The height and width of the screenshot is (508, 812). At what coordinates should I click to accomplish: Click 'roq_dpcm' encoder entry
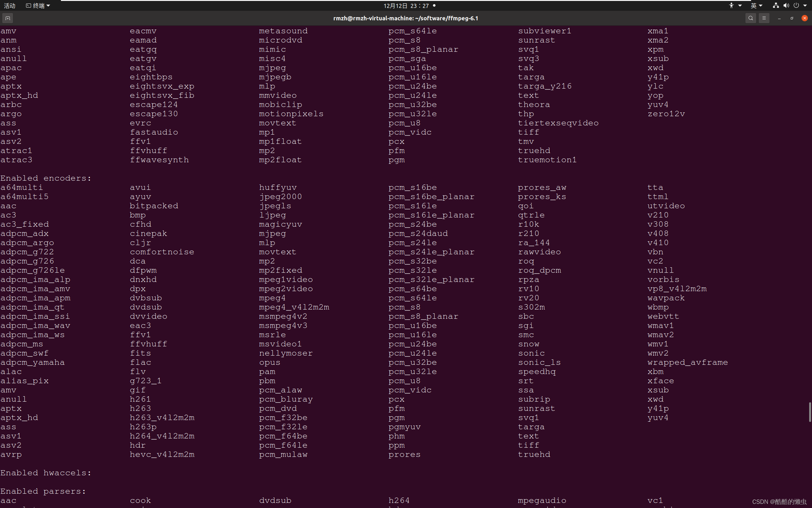point(540,271)
